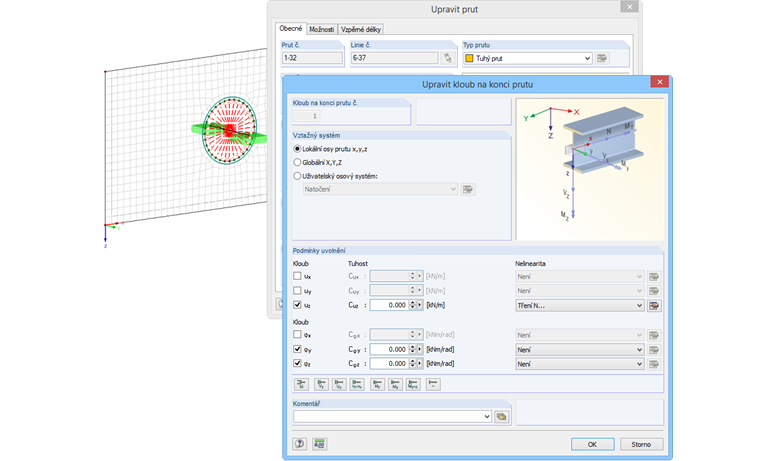Apply the Vz hinge preset icon
Image resolution: width=760 pixels, height=461 pixels.
tap(339, 384)
